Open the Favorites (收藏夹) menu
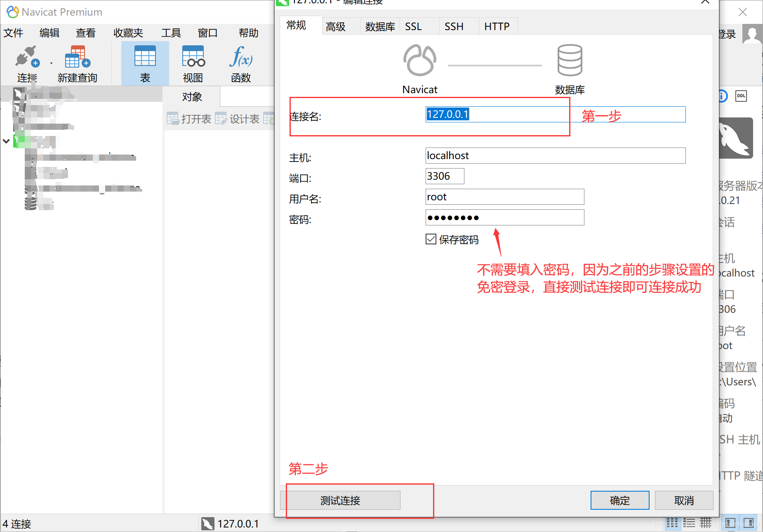This screenshot has width=763, height=532. [x=128, y=33]
